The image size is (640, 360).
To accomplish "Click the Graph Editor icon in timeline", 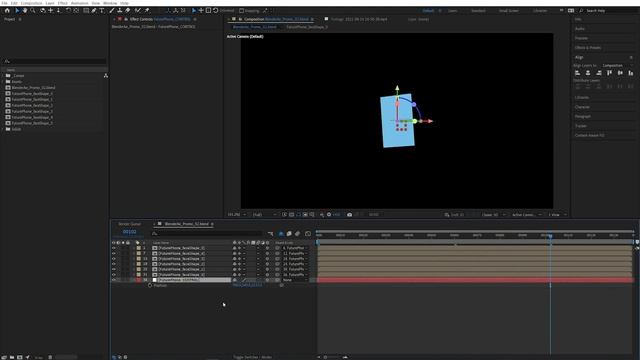I will pos(308,233).
